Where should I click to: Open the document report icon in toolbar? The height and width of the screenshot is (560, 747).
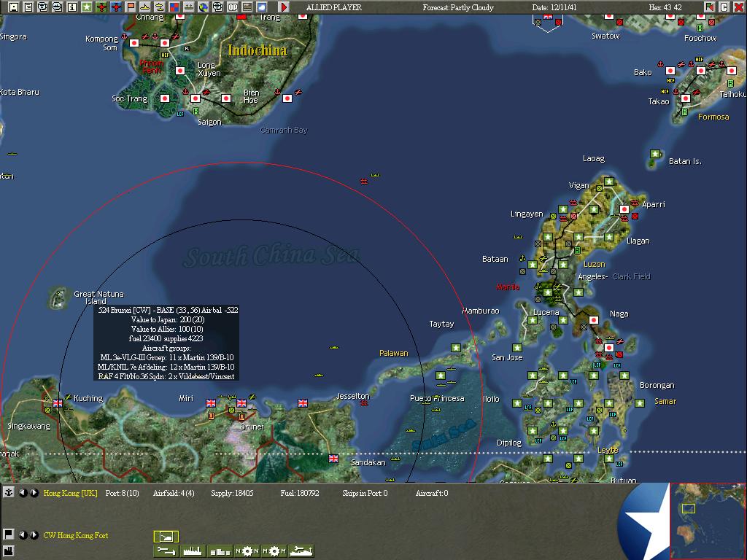pyautogui.click(x=28, y=7)
